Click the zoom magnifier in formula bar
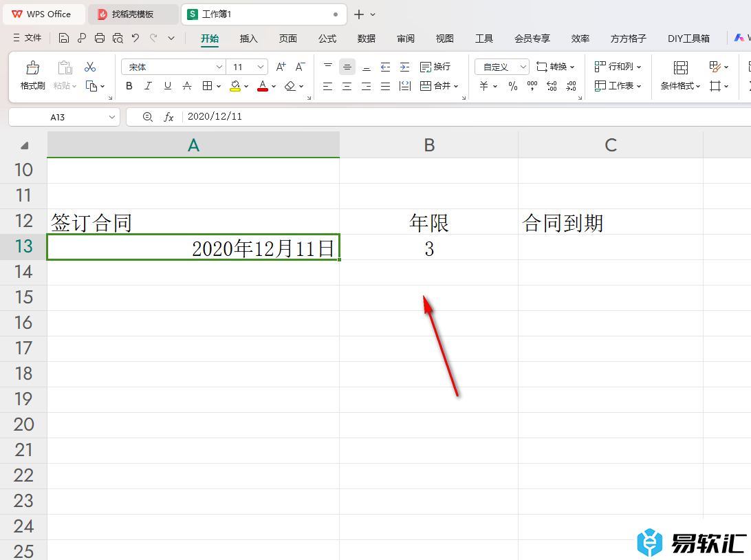 [147, 118]
